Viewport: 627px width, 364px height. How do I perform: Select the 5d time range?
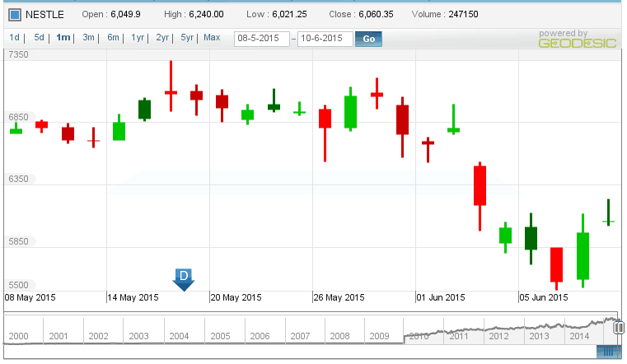tap(40, 38)
